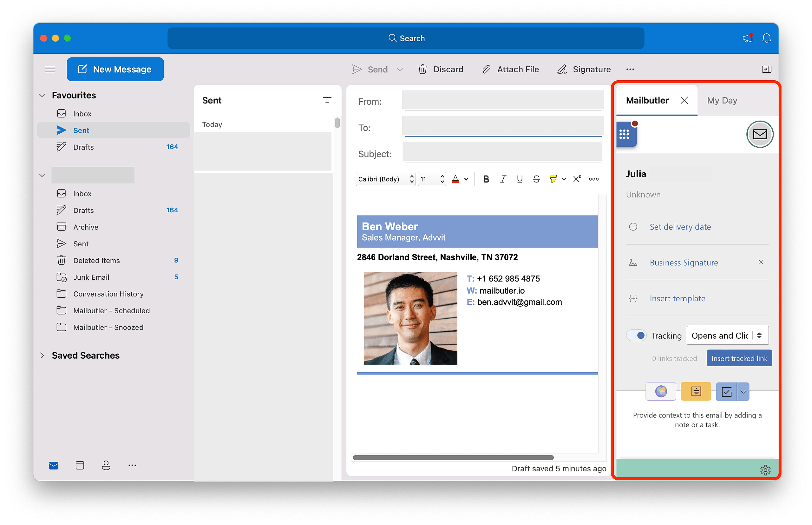Open the Opens and Clicks dropdown

point(728,336)
